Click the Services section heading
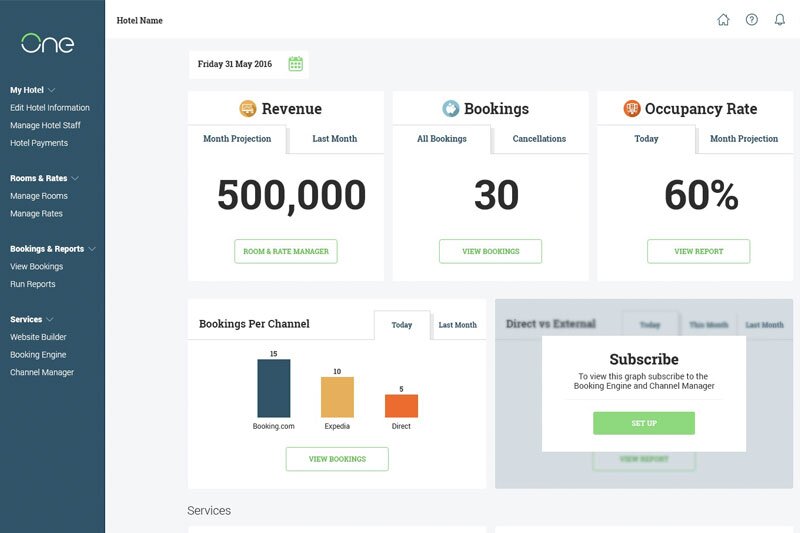Screen dimensions: 800x533 (209, 511)
